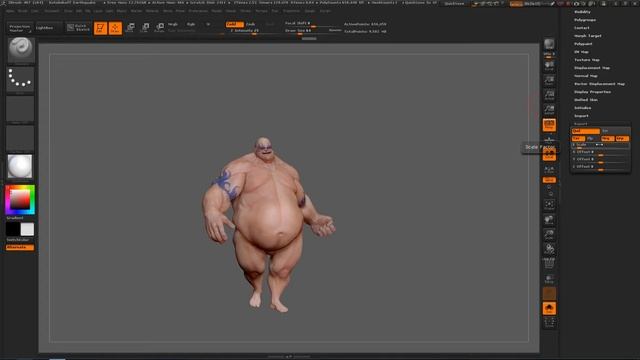Click the Zoom canvas icon
The height and width of the screenshot is (360, 640).
[549, 81]
